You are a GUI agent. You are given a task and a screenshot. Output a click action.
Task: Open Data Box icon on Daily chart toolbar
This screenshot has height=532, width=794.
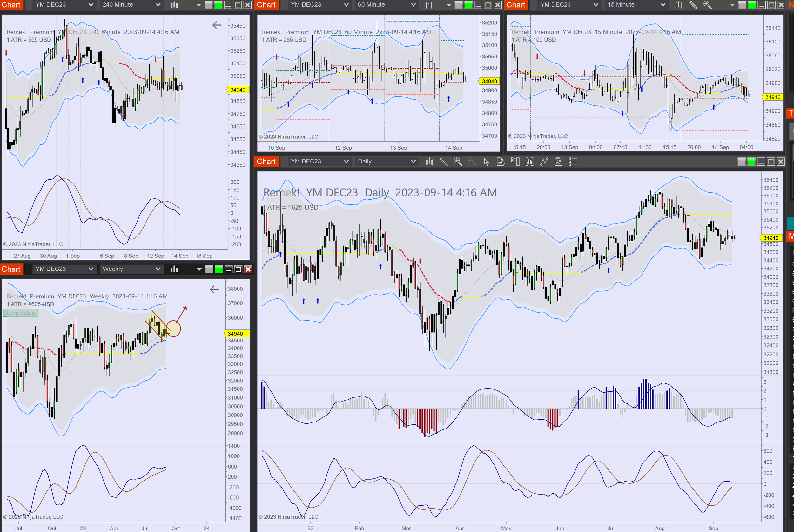click(501, 162)
